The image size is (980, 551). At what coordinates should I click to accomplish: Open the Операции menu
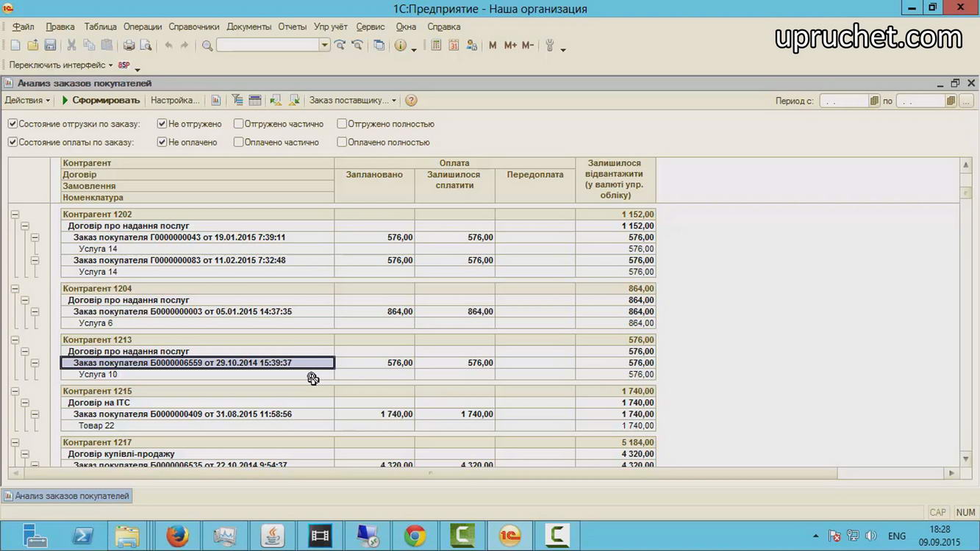143,27
